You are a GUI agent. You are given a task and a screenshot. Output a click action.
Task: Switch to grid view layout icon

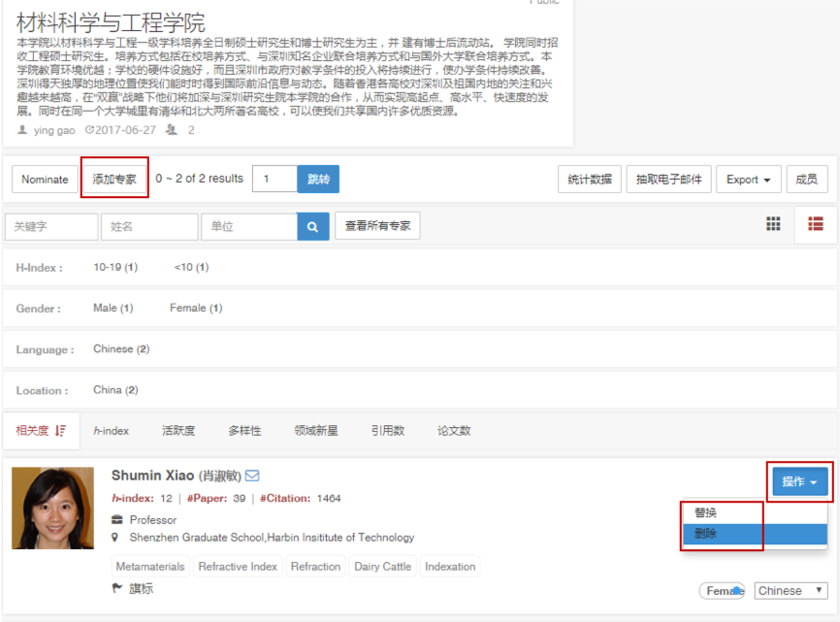click(x=773, y=224)
